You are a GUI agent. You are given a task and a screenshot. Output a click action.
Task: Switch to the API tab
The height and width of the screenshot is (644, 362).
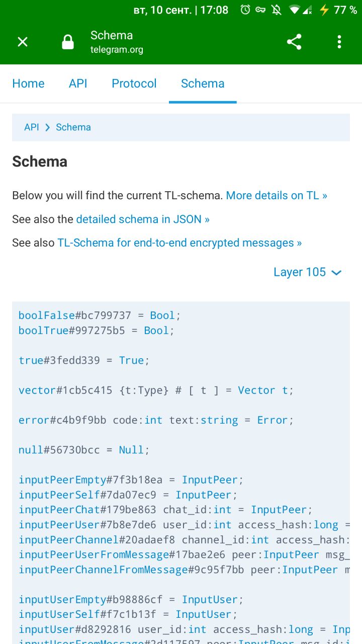click(x=78, y=84)
